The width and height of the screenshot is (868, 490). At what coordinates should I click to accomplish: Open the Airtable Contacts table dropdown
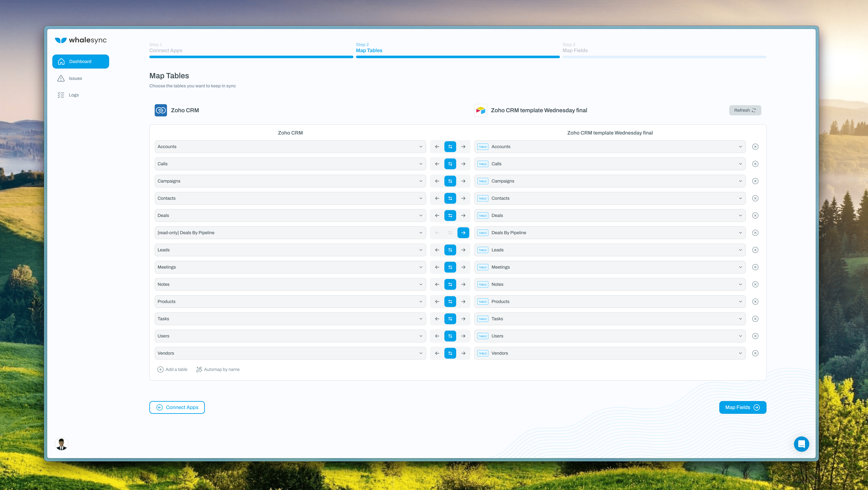click(x=610, y=198)
